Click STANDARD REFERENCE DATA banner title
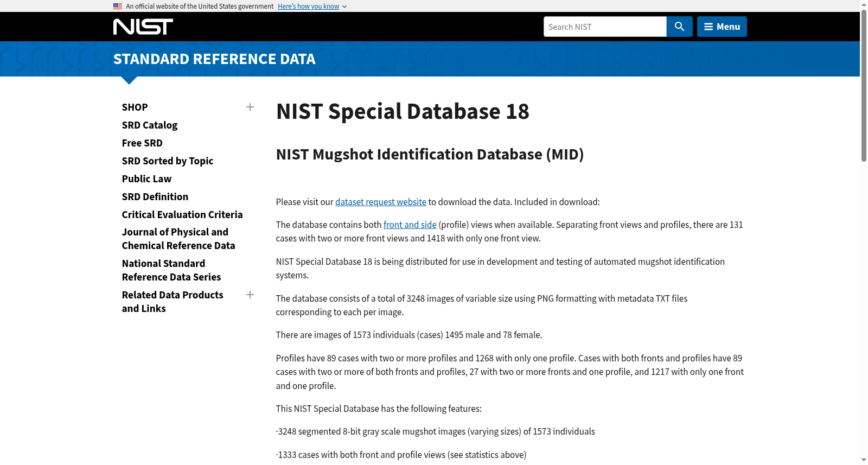Screen dimensions: 868x465 point(214,59)
